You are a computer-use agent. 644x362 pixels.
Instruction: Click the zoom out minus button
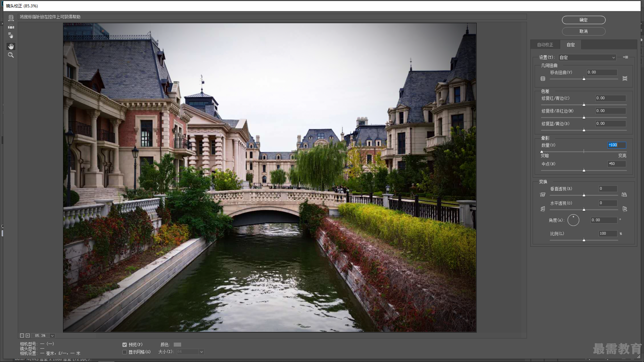point(22,336)
